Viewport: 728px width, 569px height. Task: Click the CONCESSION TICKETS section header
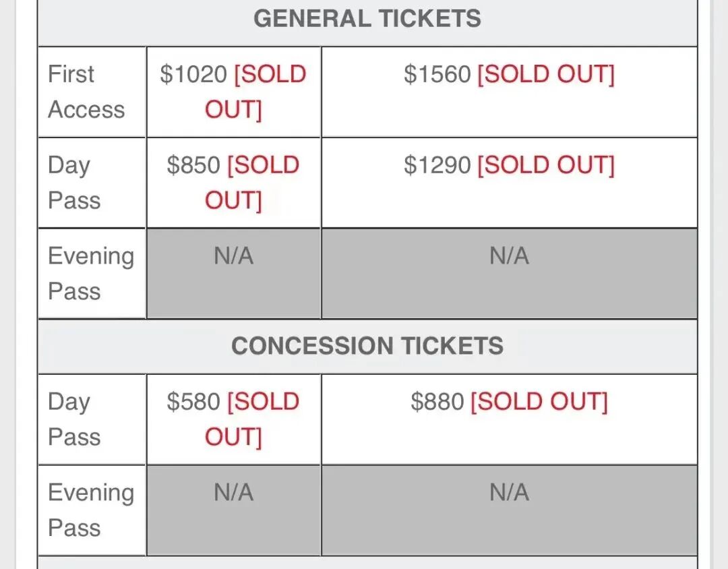click(367, 346)
